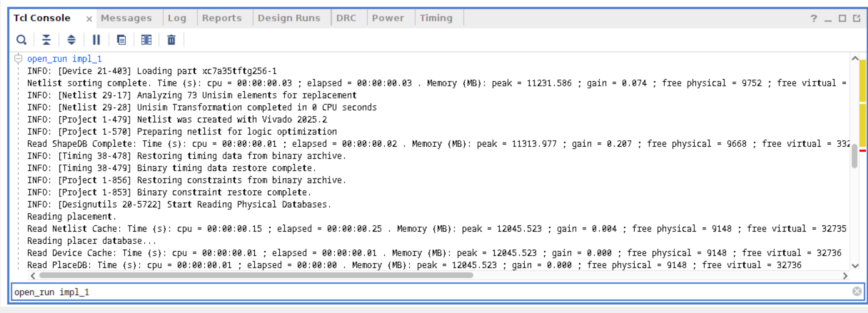Click the Collapse All toolbar icon
868x313 pixels.
[46, 40]
